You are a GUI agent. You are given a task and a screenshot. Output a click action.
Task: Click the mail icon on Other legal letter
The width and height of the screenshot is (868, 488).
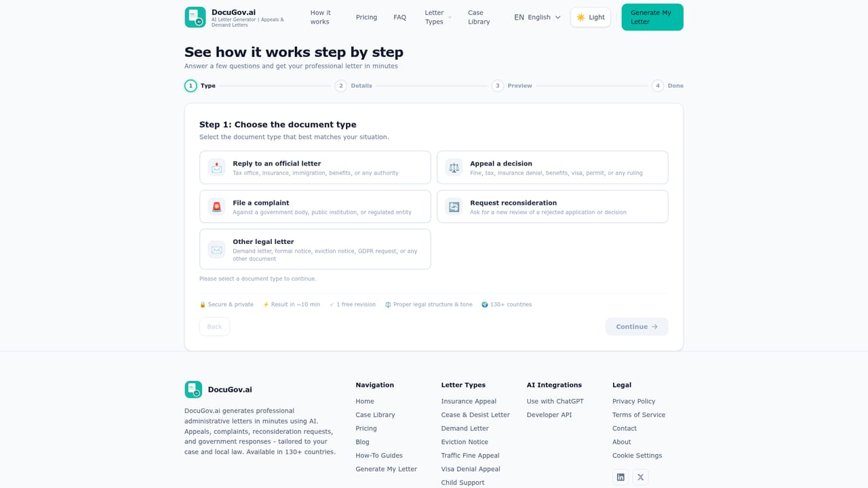[x=216, y=249]
